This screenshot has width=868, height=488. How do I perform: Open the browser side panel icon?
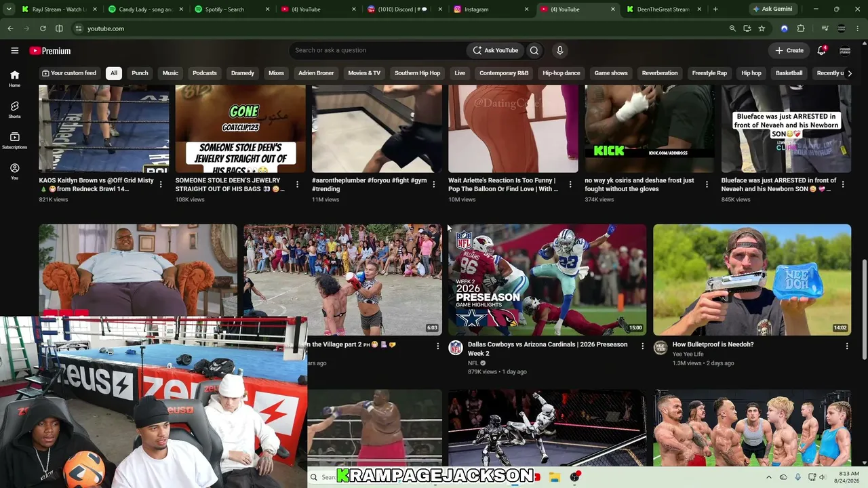(59, 28)
